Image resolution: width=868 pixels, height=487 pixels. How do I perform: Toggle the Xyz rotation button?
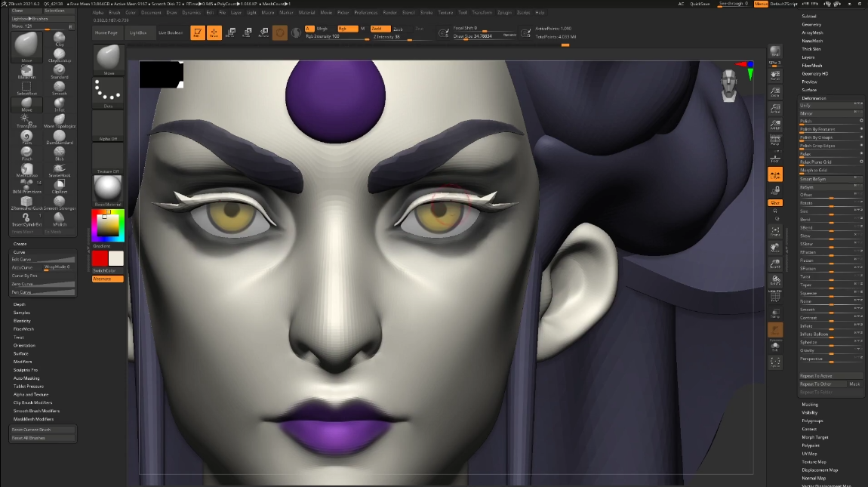coord(775,203)
